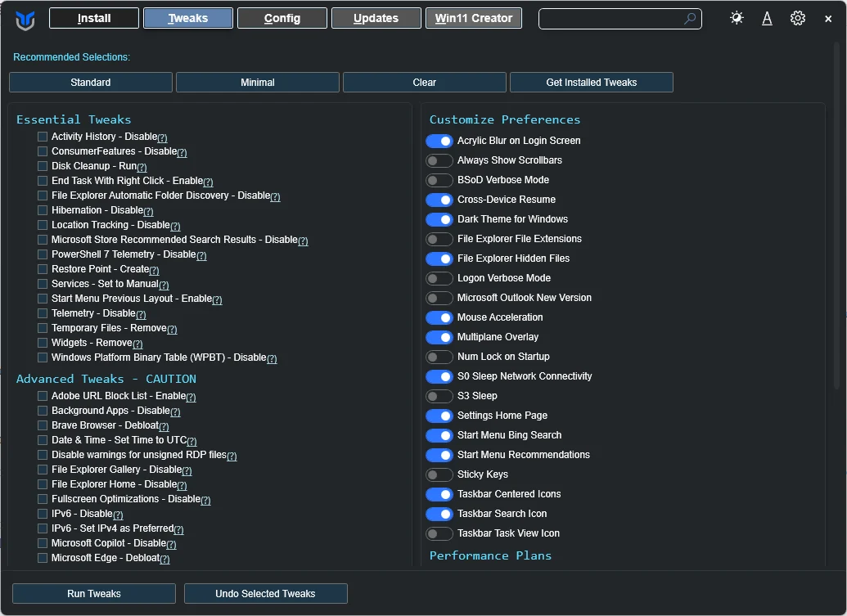847x616 pixels.
Task: Open help (?) for PowerShell 7 Telemetry
Action: point(201,255)
